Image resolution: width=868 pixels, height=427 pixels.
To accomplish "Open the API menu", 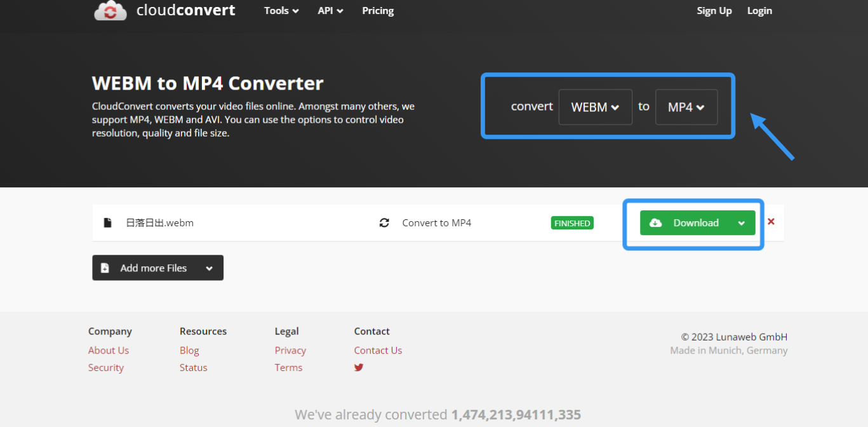I will click(331, 11).
